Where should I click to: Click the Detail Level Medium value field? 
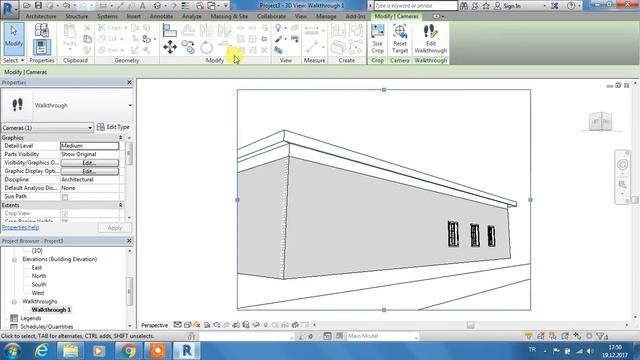(89, 146)
